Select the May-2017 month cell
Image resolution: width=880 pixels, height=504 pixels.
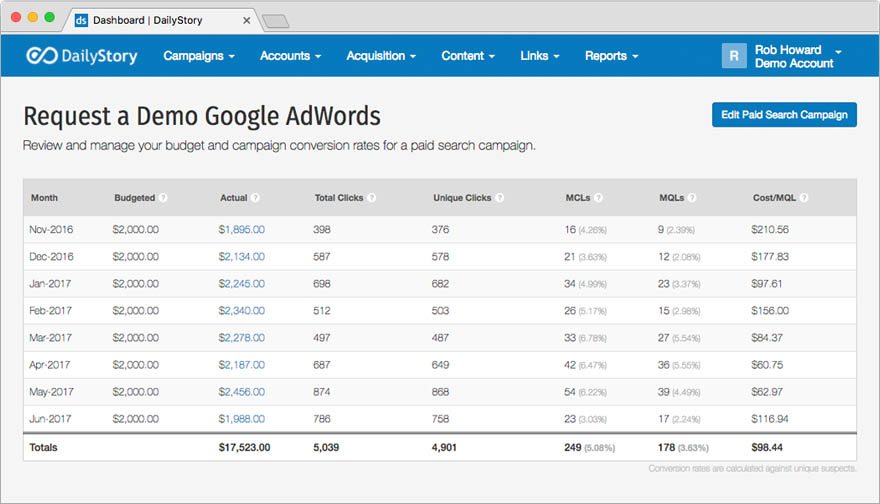pos(51,392)
